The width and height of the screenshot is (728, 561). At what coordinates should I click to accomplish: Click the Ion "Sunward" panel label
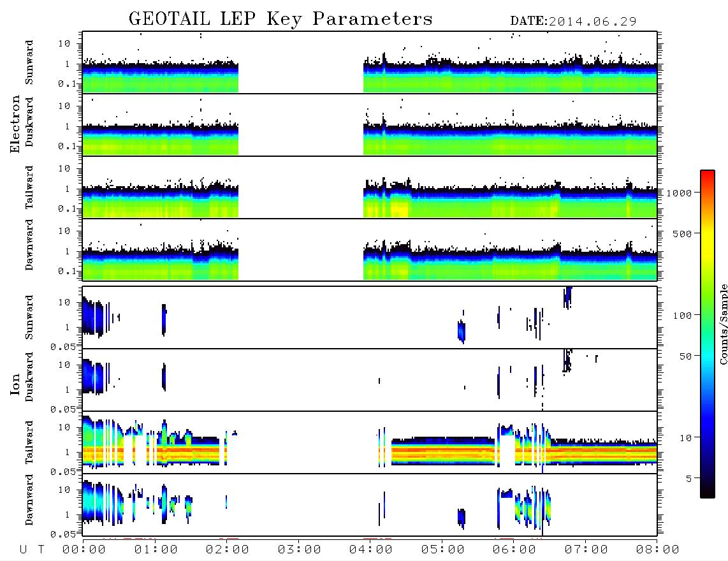click(x=29, y=317)
